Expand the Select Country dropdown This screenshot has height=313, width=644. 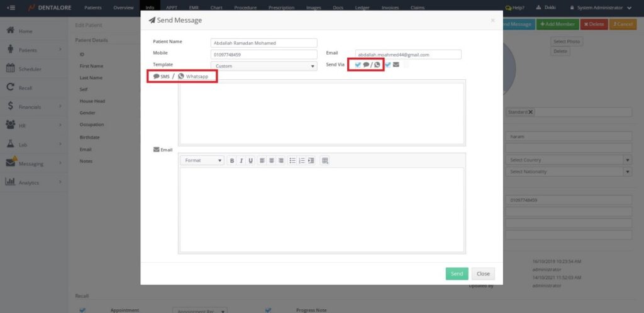(569, 160)
